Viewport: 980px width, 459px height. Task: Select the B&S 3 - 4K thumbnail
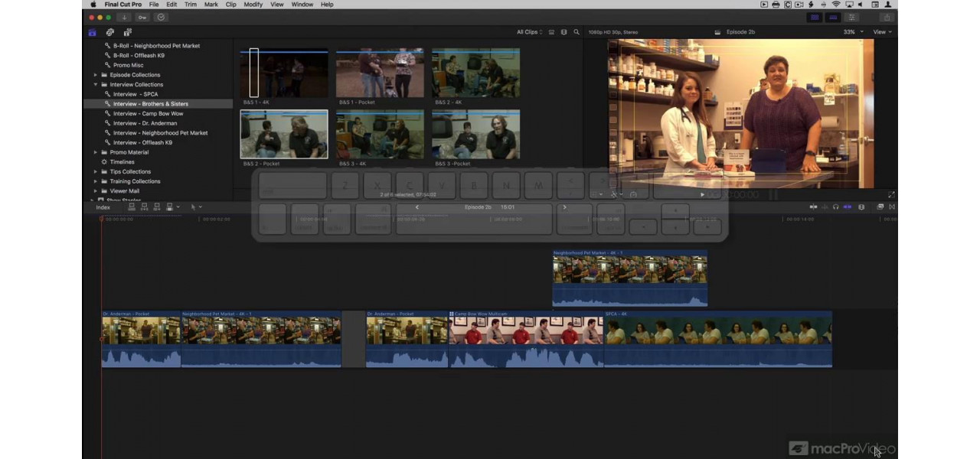coord(380,135)
